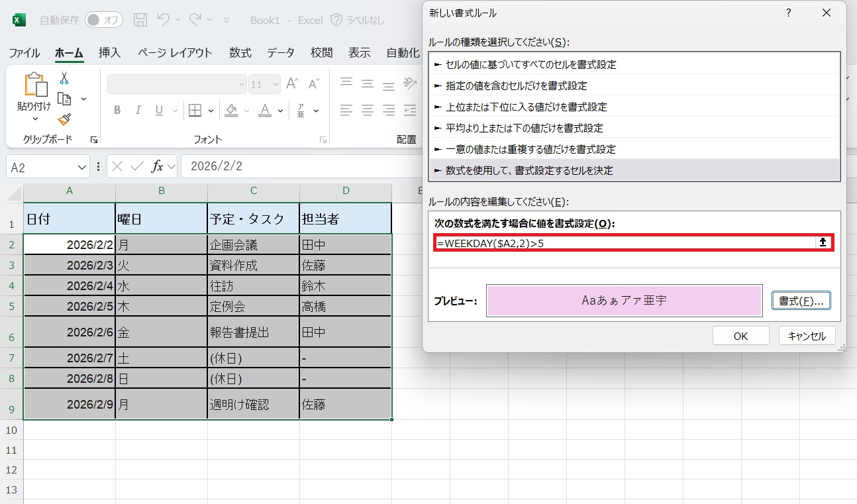Click the Undo arrow icon

click(164, 20)
